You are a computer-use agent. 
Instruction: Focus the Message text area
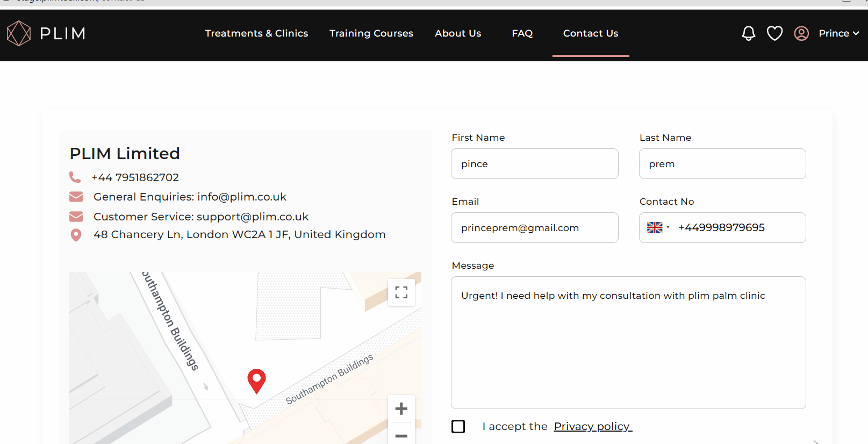coord(628,342)
